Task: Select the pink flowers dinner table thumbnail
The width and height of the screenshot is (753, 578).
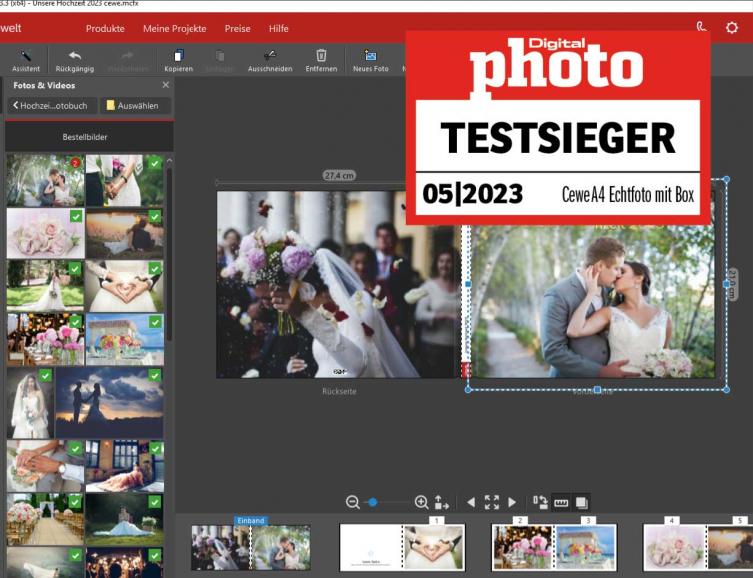Action: [x=46, y=339]
